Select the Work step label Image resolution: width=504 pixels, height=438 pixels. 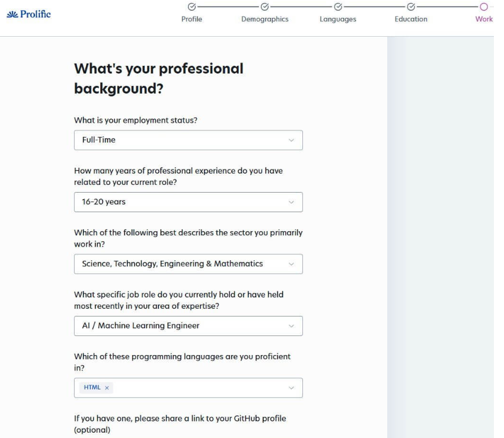pos(484,19)
